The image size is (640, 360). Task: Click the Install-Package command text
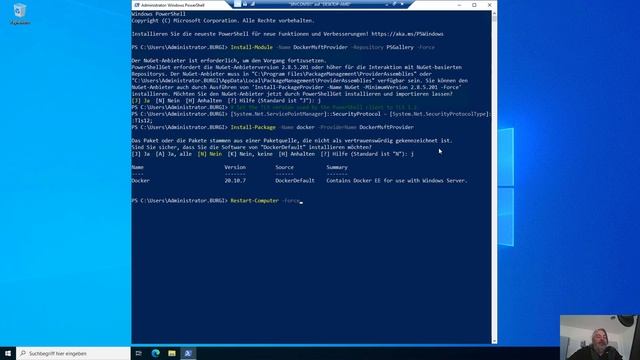[x=253, y=127]
